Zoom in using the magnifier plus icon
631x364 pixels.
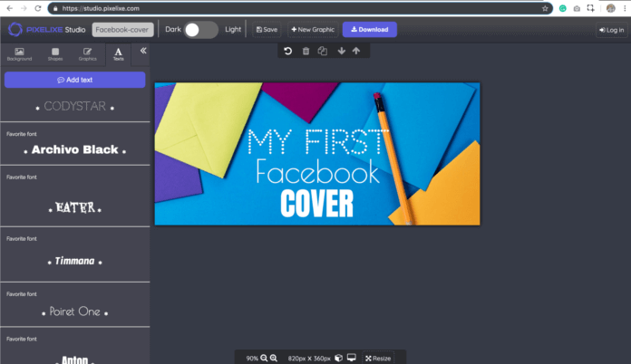[274, 358]
